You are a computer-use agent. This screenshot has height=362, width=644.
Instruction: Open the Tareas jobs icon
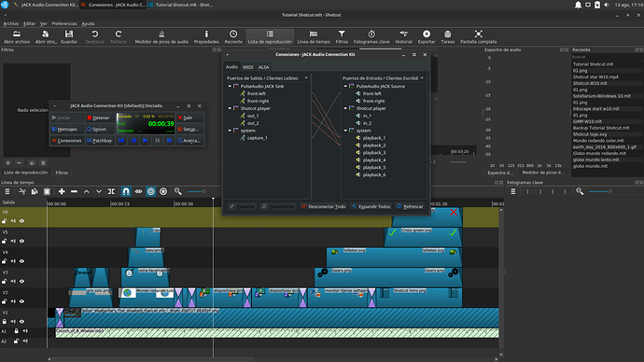[x=448, y=36]
